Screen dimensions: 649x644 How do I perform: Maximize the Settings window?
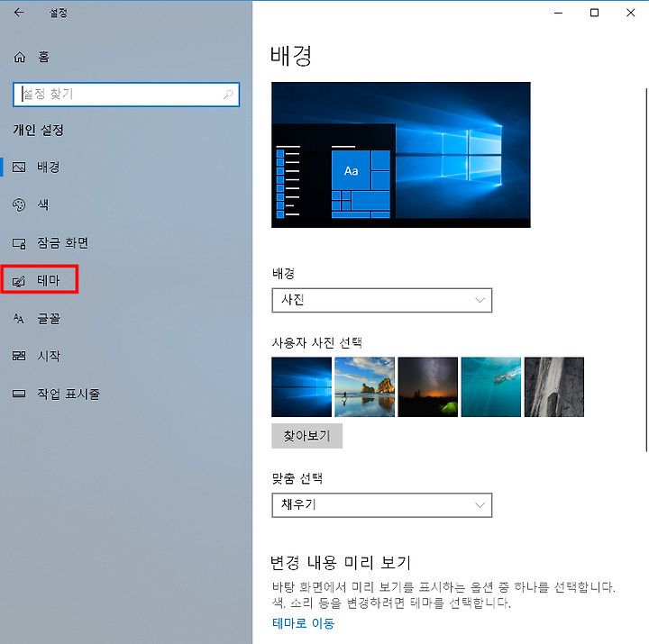pyautogui.click(x=594, y=14)
